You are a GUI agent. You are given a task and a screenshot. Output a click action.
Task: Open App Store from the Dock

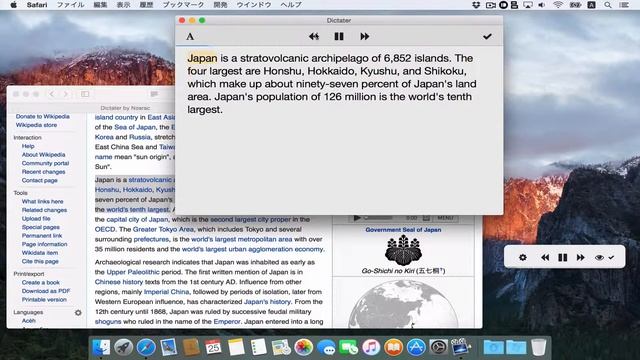pos(416,347)
